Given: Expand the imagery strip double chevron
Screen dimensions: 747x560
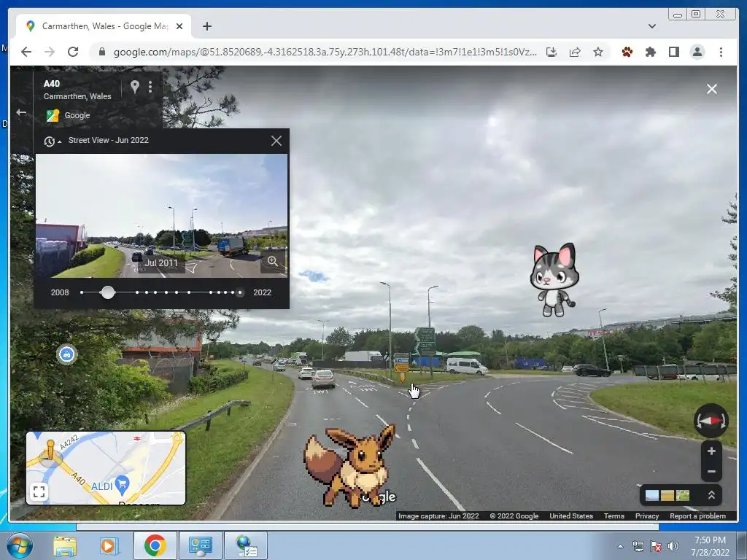Looking at the screenshot, I should [711, 495].
